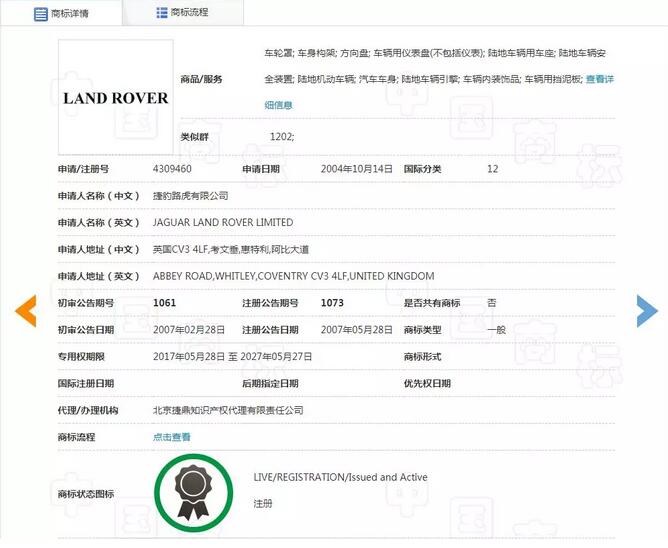This screenshot has height=548, width=668.
Task: Click the 申请/注册号 label
Action: tap(84, 169)
